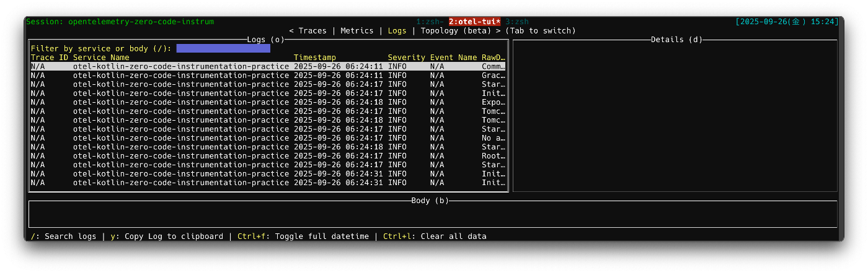The image size is (868, 273).
Task: Click the date and time in status bar
Action: pyautogui.click(x=787, y=22)
